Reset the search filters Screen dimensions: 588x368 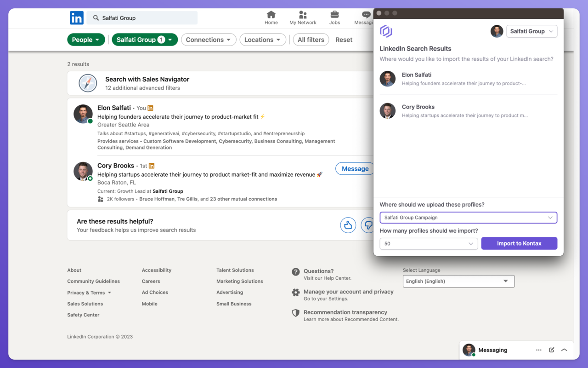pyautogui.click(x=344, y=40)
